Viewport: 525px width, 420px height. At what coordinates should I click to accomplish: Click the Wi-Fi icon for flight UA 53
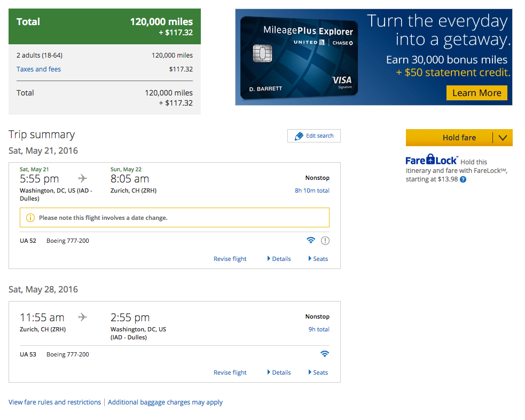pos(324,354)
